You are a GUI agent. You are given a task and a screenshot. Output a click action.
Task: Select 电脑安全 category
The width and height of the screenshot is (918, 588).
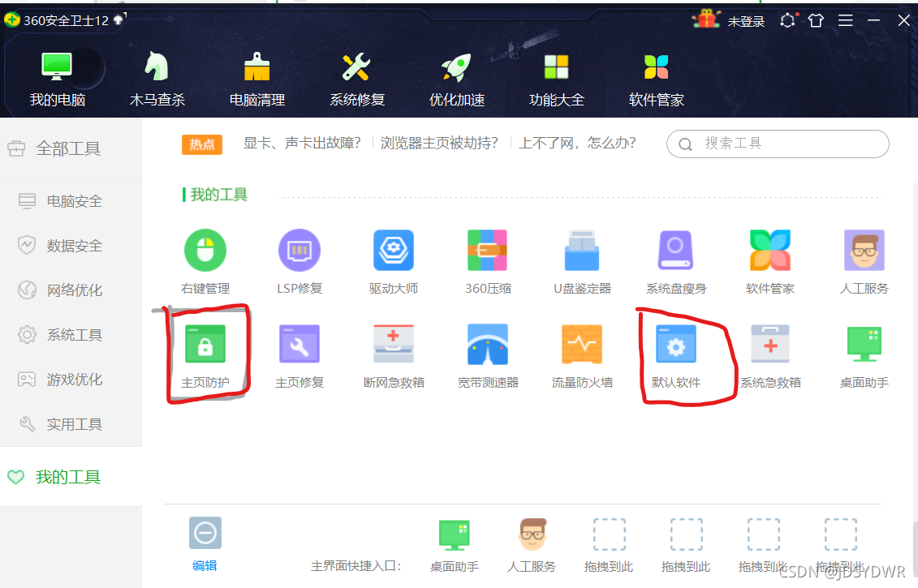pos(71,201)
